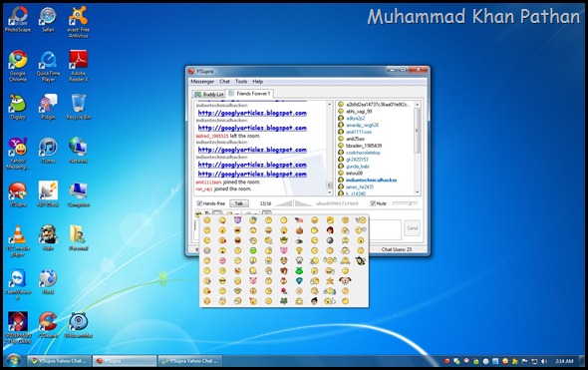
Task: Launch Google Chrome desktop icon
Action: [x=18, y=66]
